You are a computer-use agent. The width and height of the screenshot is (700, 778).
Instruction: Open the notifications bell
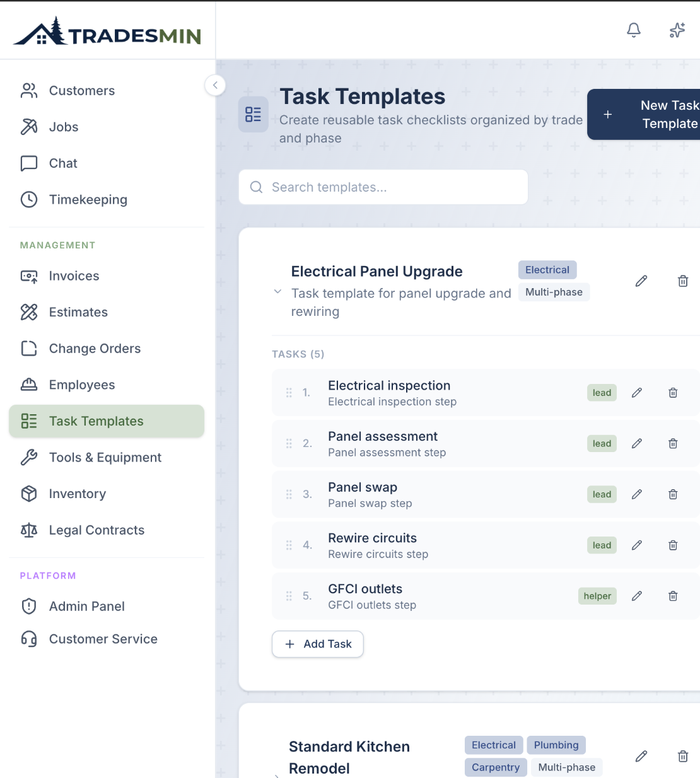tap(634, 30)
